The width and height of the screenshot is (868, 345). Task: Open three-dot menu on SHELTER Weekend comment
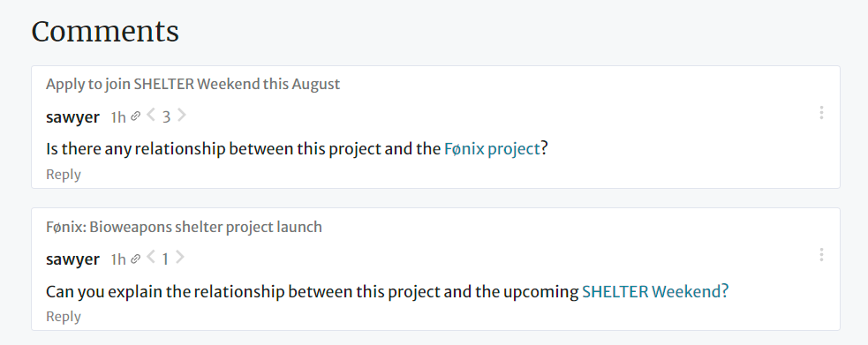tap(821, 113)
